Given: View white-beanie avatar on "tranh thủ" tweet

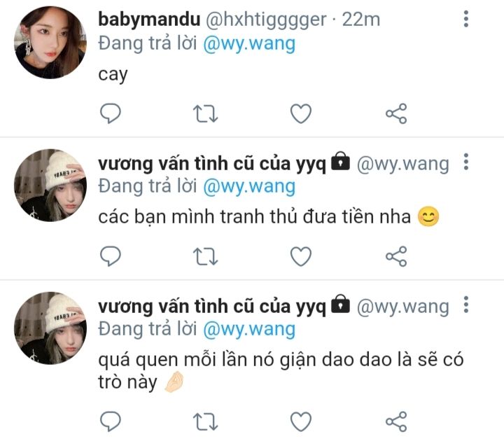Looking at the screenshot, I should tap(50, 186).
